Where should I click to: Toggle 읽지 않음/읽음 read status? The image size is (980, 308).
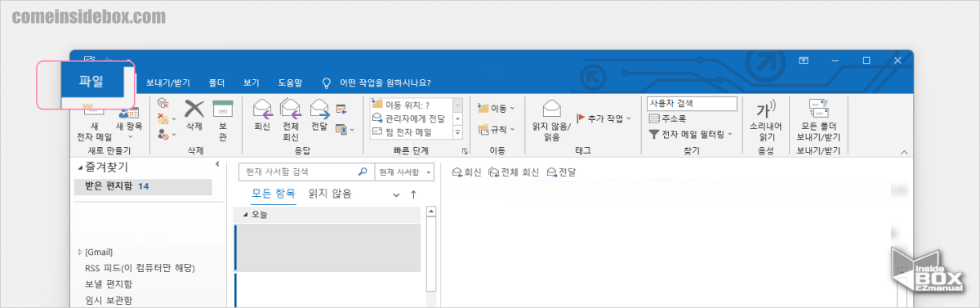[x=551, y=119]
